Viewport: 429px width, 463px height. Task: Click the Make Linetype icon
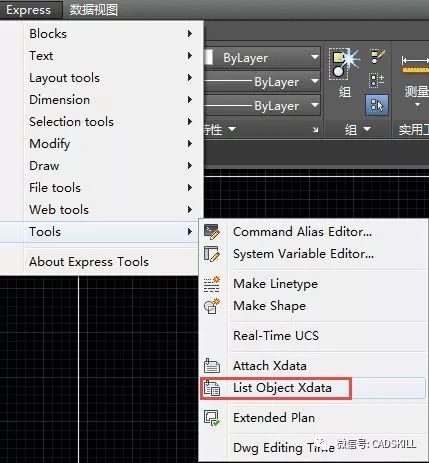tap(212, 284)
